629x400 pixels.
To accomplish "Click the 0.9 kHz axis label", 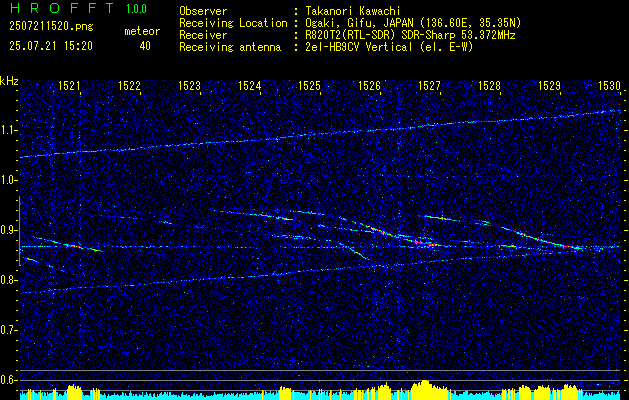I will [9, 230].
